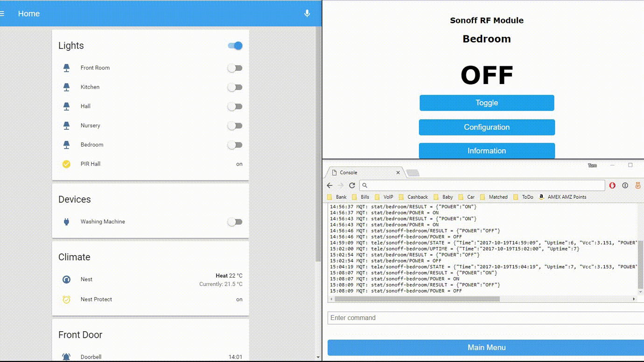
Task: Click the Nursery lamp icon
Action: point(66,125)
